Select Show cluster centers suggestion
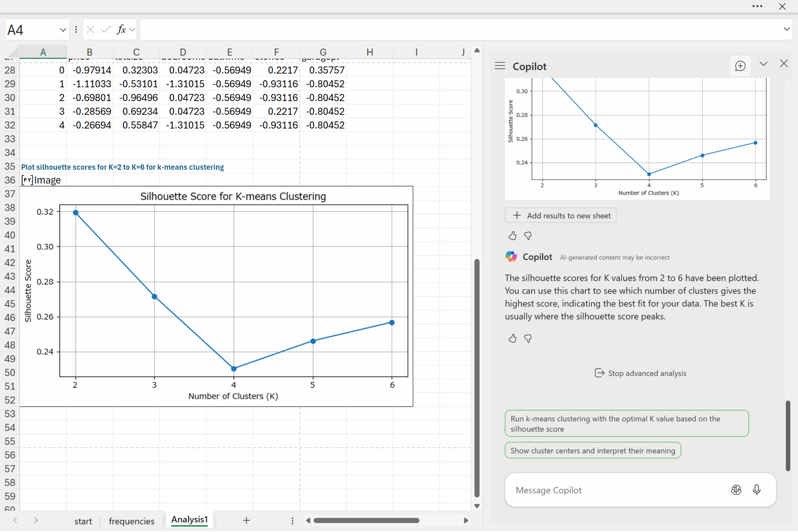798x532 pixels. (x=593, y=451)
